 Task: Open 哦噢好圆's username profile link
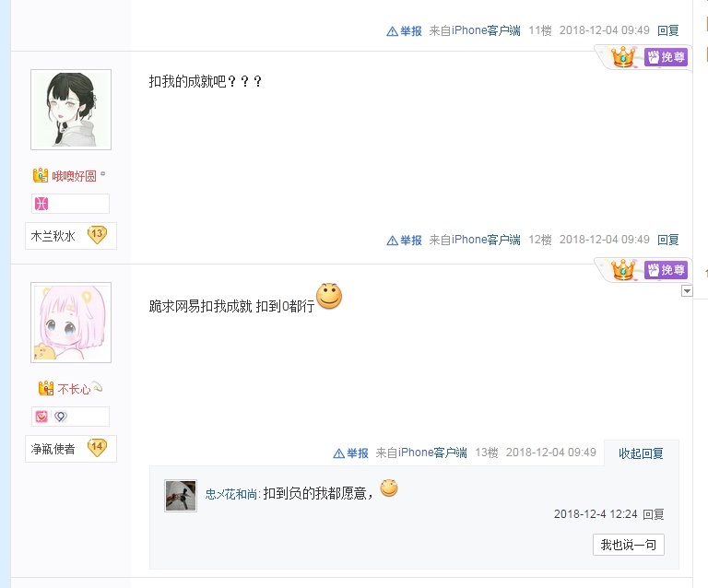point(74,176)
